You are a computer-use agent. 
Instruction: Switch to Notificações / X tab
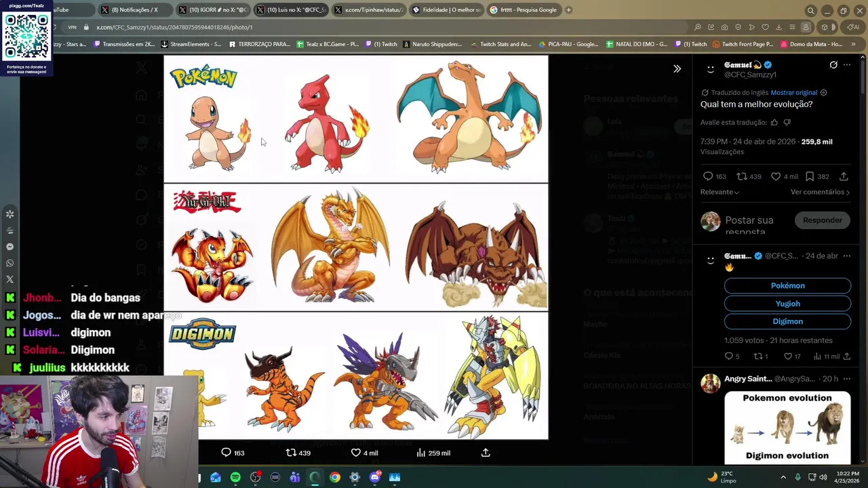click(134, 10)
